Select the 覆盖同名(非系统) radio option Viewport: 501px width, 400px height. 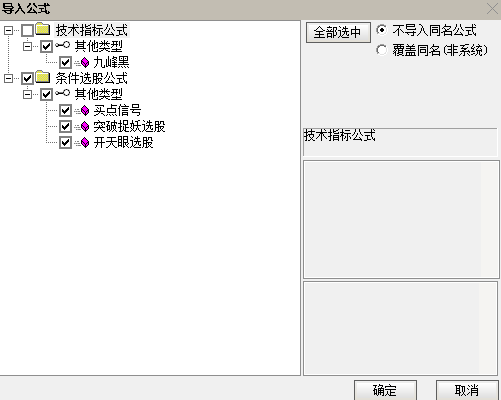[x=382, y=50]
